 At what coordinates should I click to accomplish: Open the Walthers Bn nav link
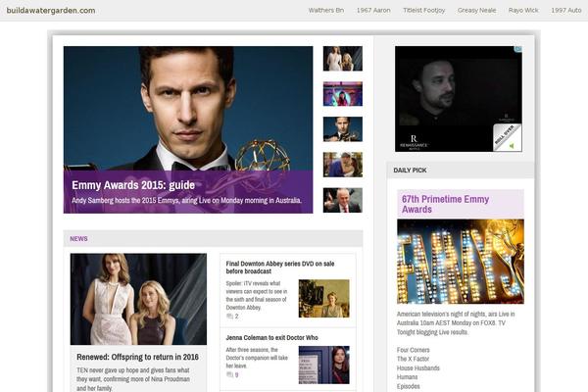pyautogui.click(x=326, y=11)
